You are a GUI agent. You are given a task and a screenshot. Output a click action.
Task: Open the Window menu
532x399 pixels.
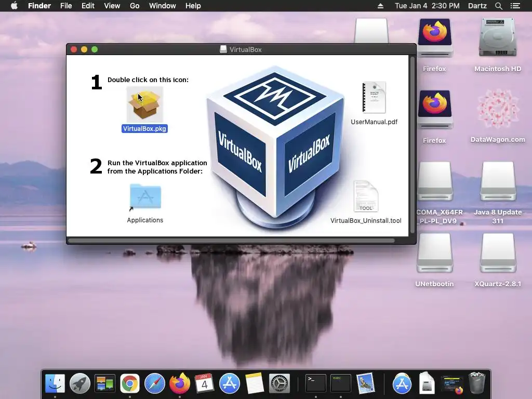tap(163, 6)
